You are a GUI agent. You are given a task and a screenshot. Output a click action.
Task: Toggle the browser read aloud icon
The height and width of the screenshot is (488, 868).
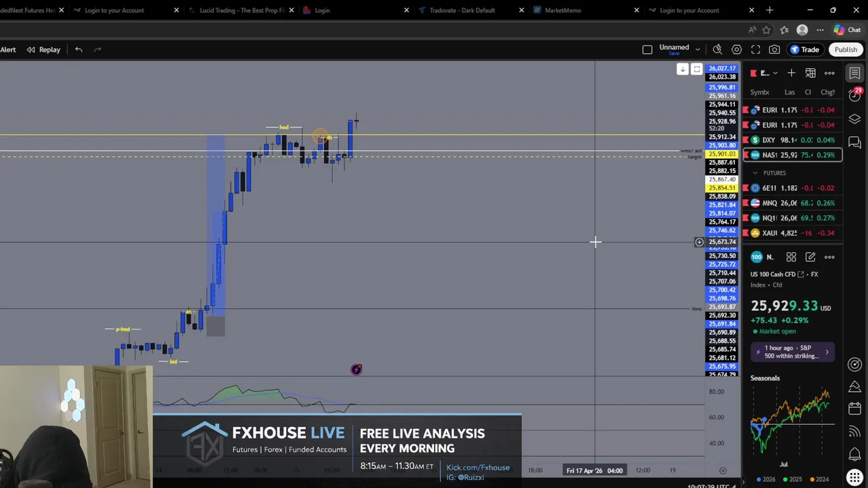click(752, 30)
